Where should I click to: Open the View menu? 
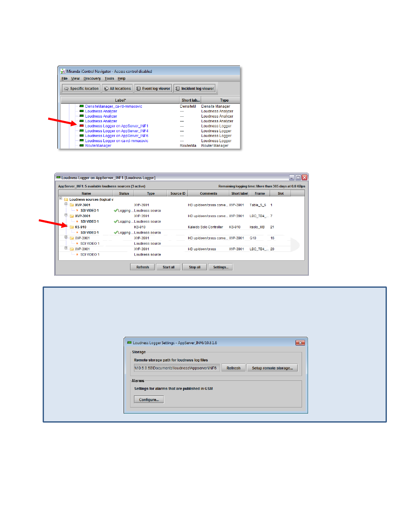[75, 78]
